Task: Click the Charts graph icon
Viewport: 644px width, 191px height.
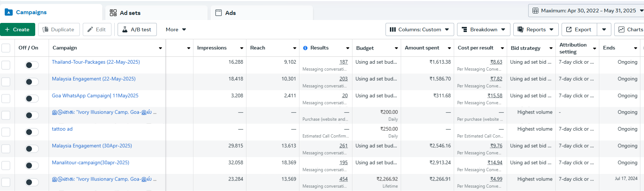Action: click(621, 29)
